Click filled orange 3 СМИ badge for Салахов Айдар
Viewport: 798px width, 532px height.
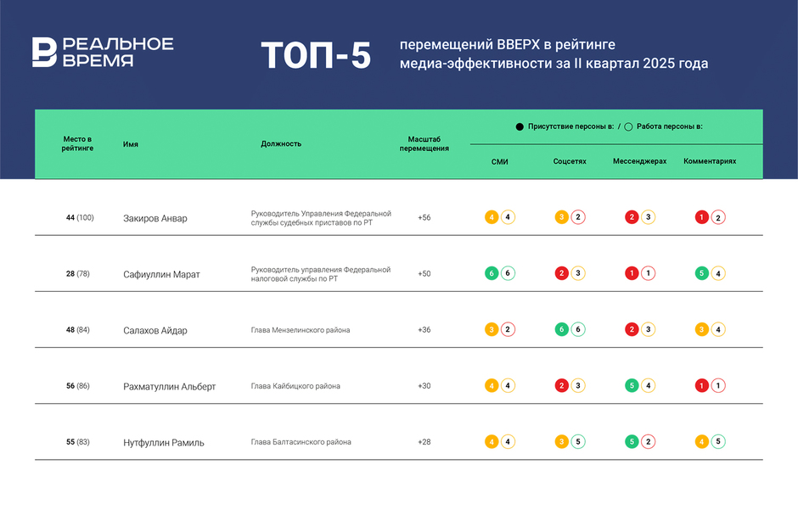tap(492, 329)
